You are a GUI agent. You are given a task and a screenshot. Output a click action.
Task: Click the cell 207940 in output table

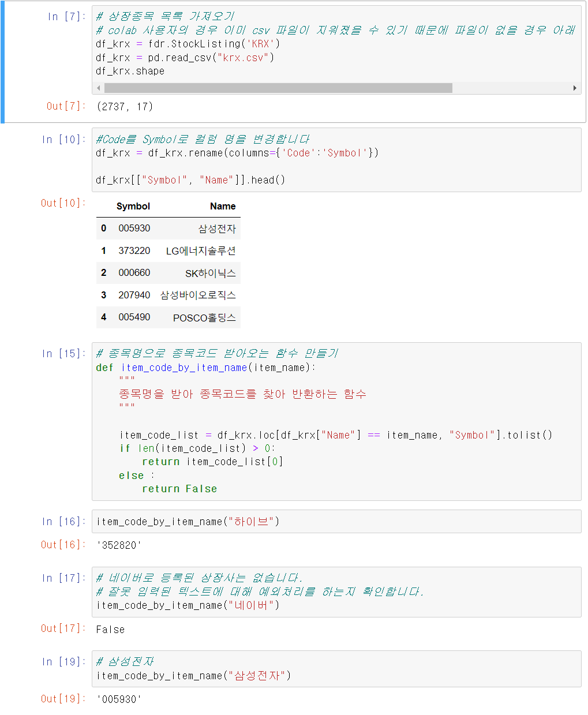pos(134,295)
